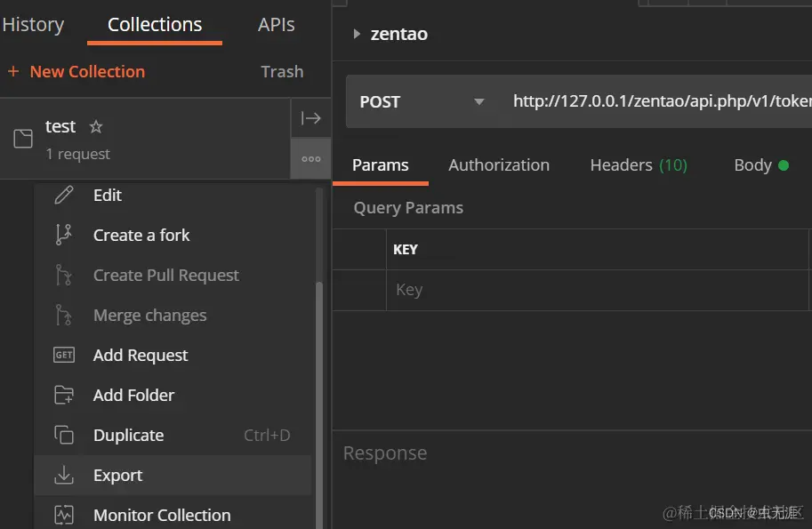Open the three-dot collection options button
812x529 pixels.
point(310,159)
